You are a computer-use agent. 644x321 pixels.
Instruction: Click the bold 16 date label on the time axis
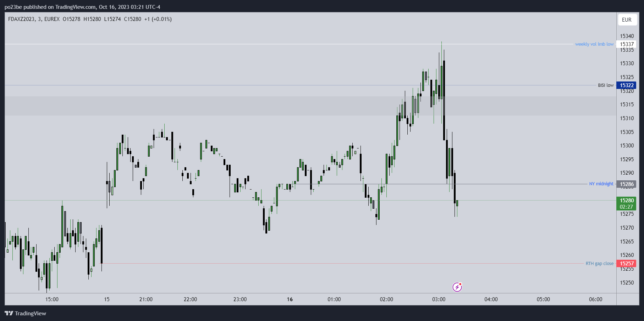(x=290, y=299)
